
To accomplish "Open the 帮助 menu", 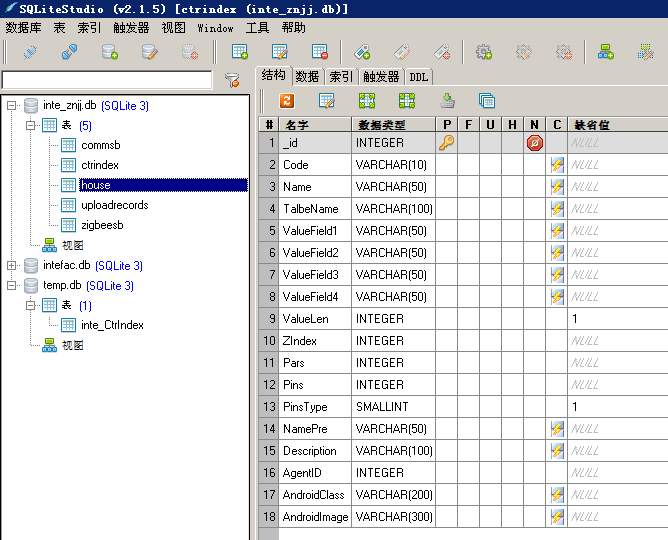I will 294,28.
